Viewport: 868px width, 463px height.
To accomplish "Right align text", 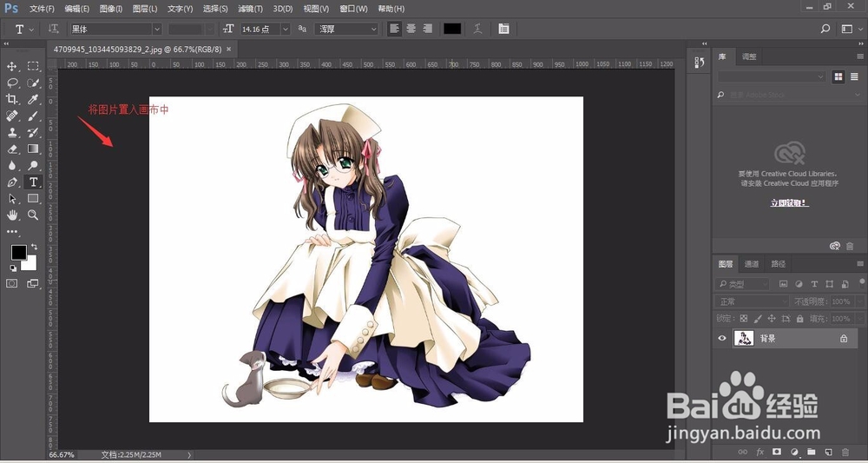I will pos(427,29).
